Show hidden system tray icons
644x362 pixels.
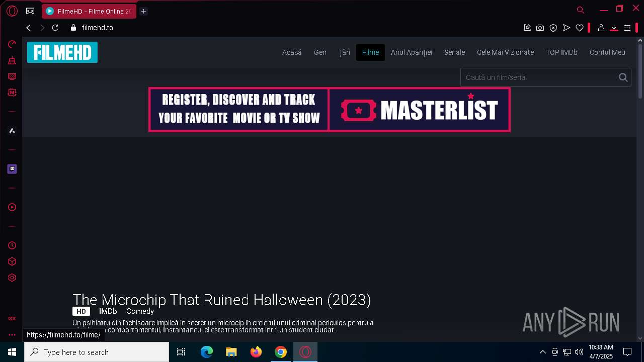coord(542,352)
